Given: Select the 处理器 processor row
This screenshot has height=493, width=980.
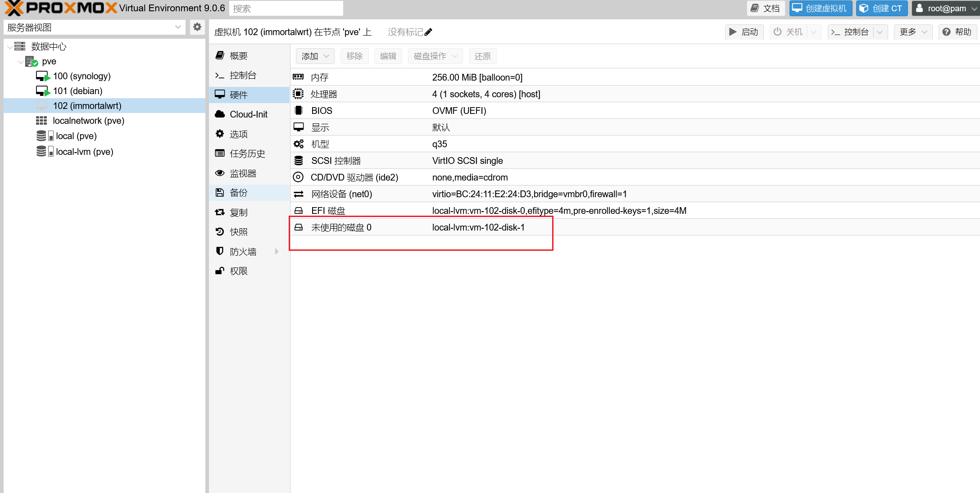Looking at the screenshot, I should coord(635,94).
